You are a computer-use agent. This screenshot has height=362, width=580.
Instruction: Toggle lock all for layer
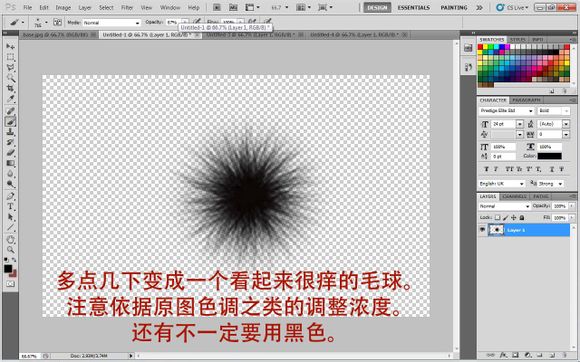tap(522, 218)
